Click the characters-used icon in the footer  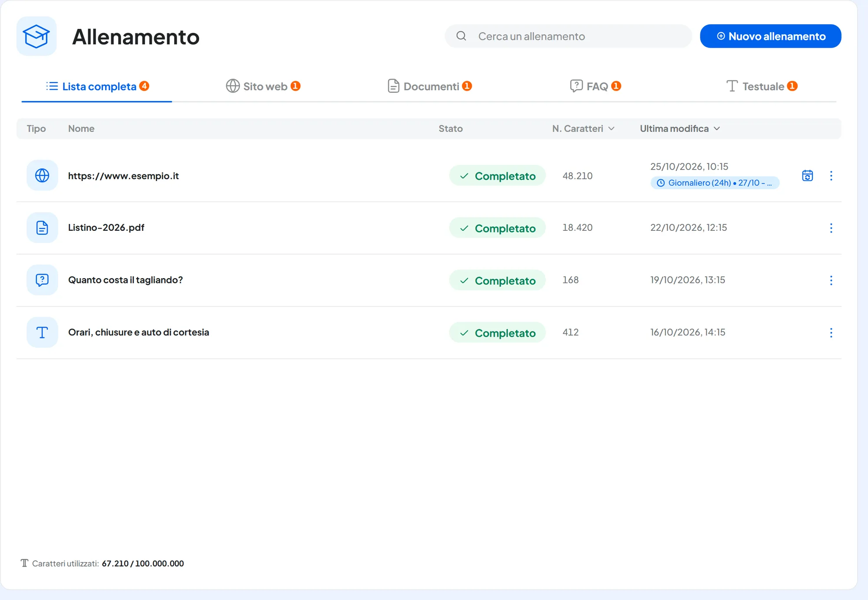click(24, 563)
